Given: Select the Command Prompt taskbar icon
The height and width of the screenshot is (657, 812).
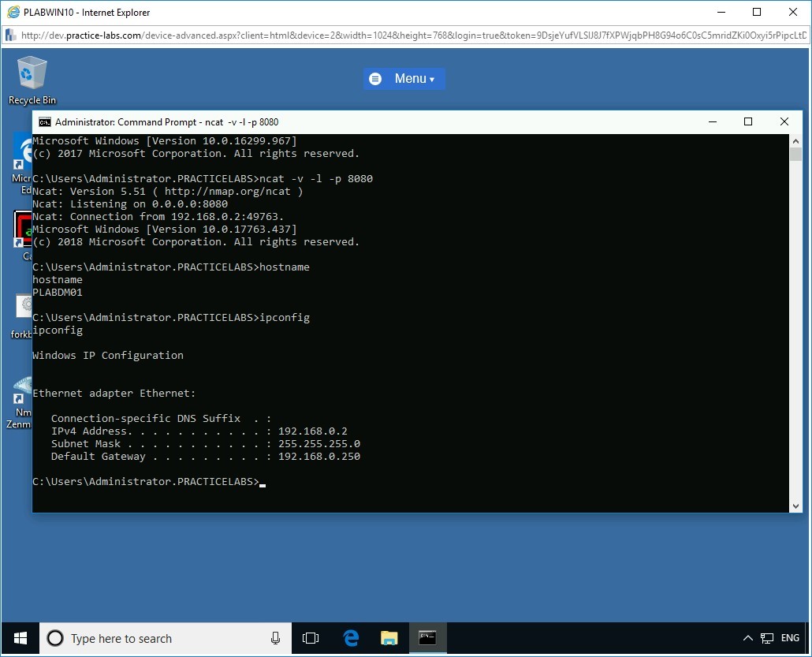Looking at the screenshot, I should pyautogui.click(x=426, y=638).
